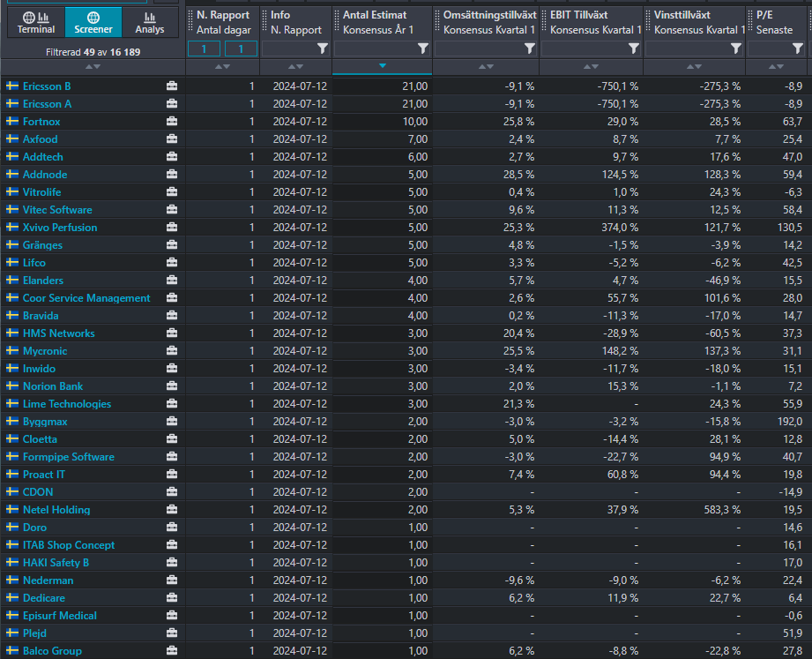Click briefcase icon for Fortnox
Screen dimensions: 812x659
[x=172, y=121]
